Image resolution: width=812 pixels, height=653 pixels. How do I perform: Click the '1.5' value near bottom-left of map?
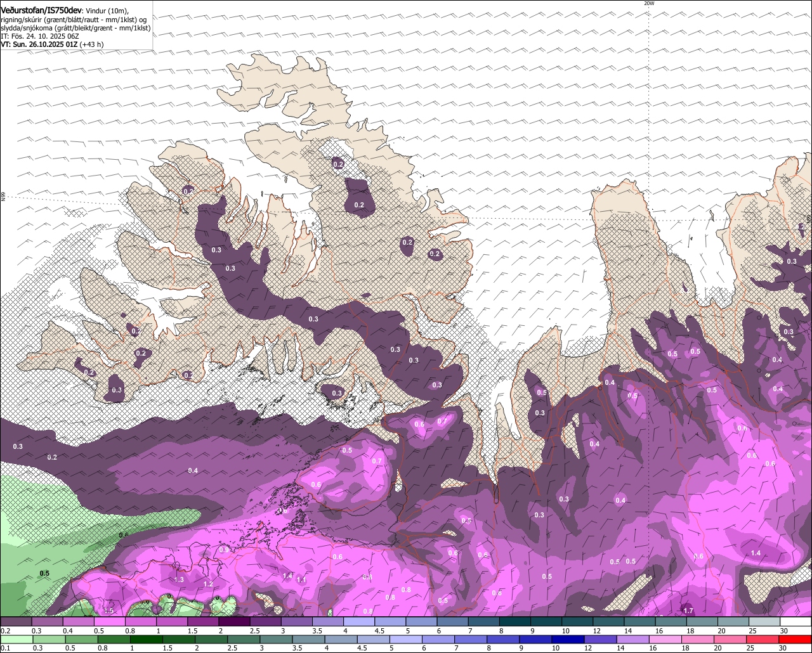[108, 611]
